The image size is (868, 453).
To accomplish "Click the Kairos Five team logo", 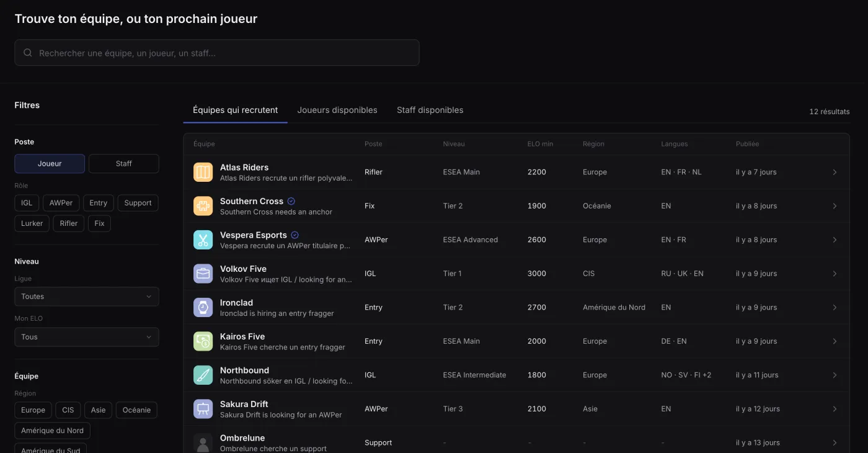I will point(203,341).
